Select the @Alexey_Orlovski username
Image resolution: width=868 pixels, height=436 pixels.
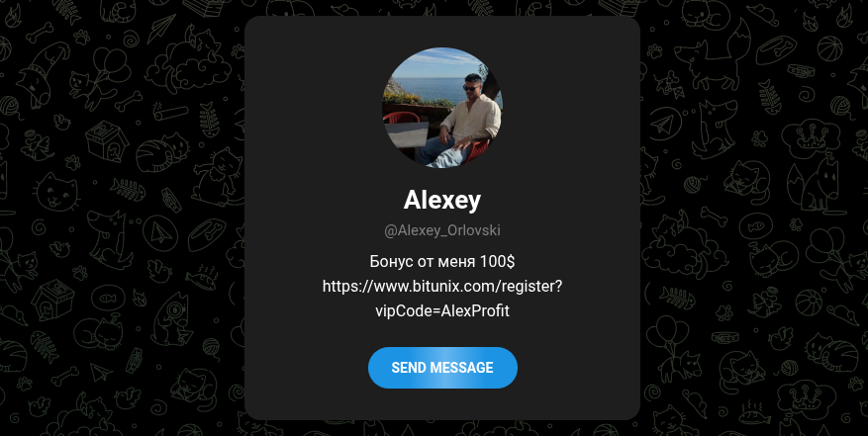pyautogui.click(x=442, y=230)
